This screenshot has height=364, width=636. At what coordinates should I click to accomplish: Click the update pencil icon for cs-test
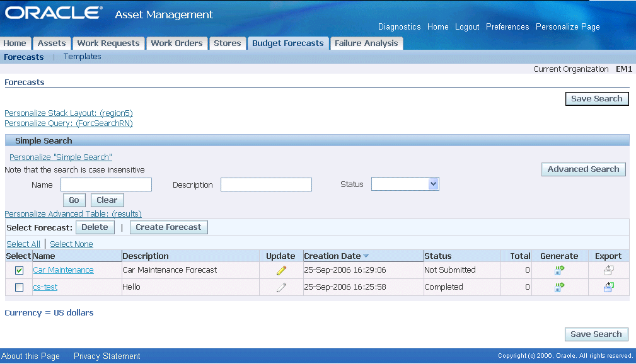tap(281, 287)
